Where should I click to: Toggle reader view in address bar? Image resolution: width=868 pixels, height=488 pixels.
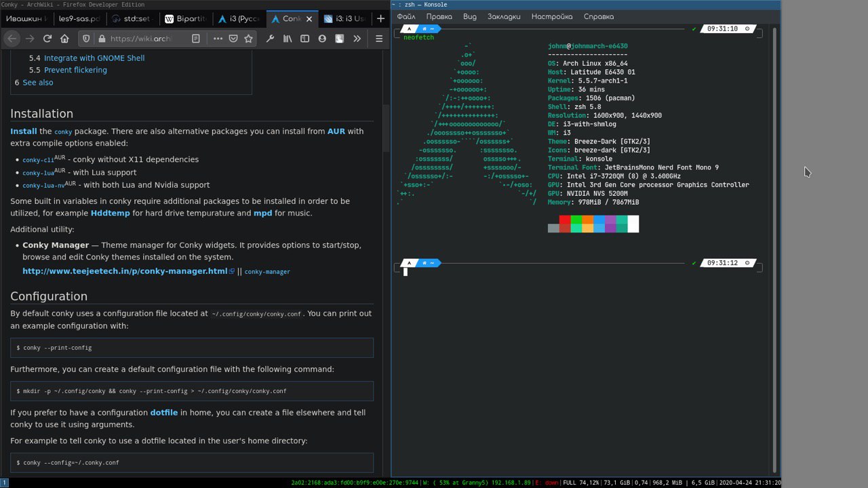(195, 39)
